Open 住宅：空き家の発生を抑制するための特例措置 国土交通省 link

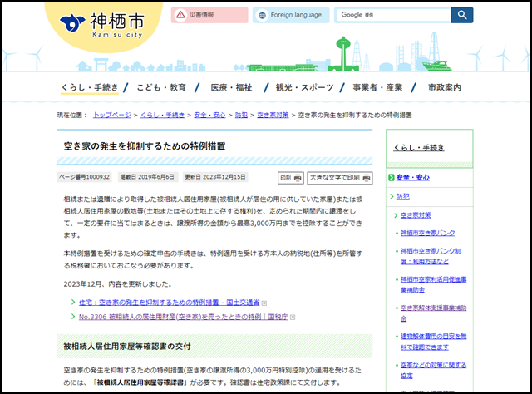click(x=169, y=303)
